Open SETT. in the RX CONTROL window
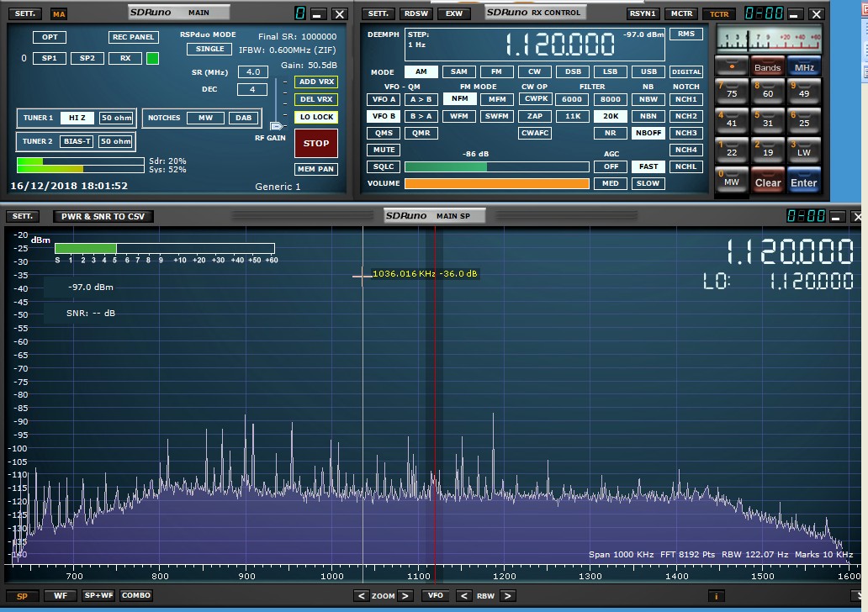The image size is (868, 612). click(x=378, y=13)
